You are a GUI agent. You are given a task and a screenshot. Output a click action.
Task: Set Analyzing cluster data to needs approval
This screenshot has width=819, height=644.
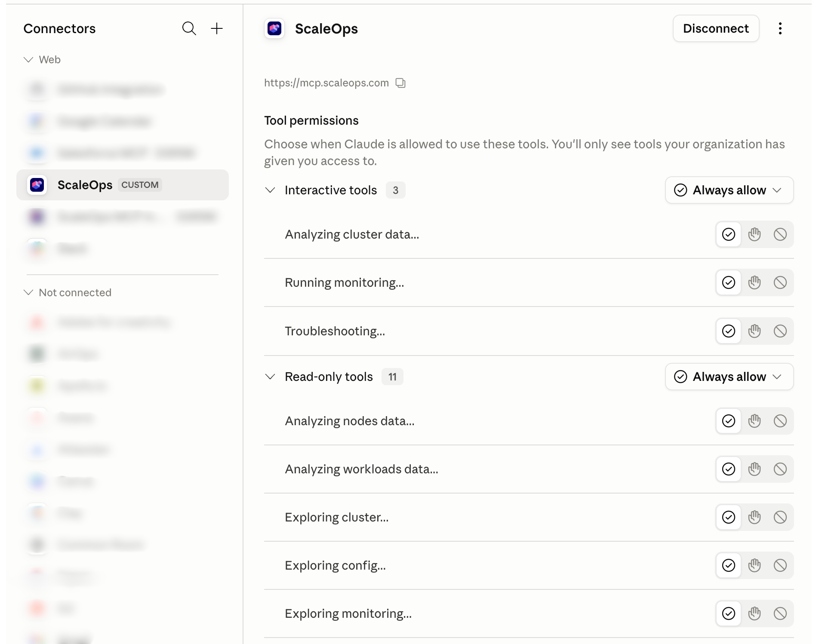coord(754,234)
